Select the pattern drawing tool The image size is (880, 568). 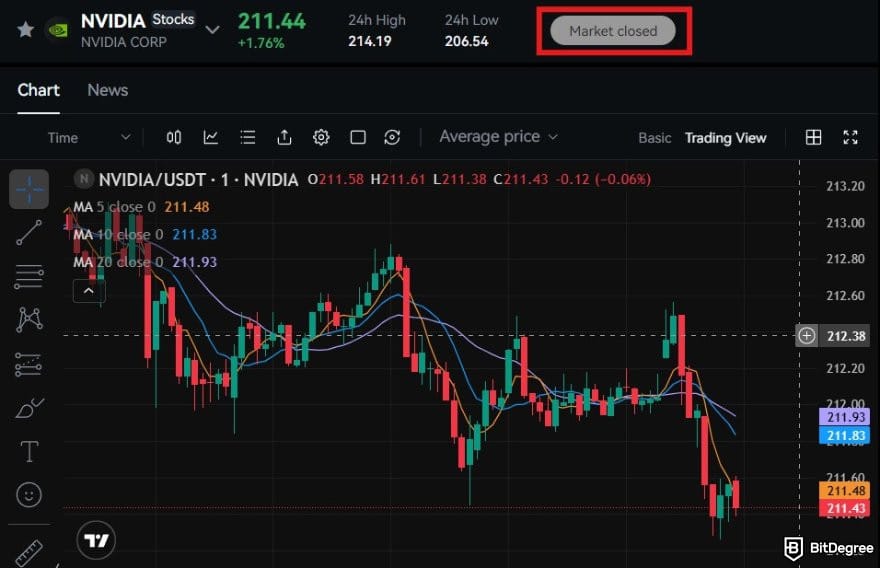coord(29,320)
